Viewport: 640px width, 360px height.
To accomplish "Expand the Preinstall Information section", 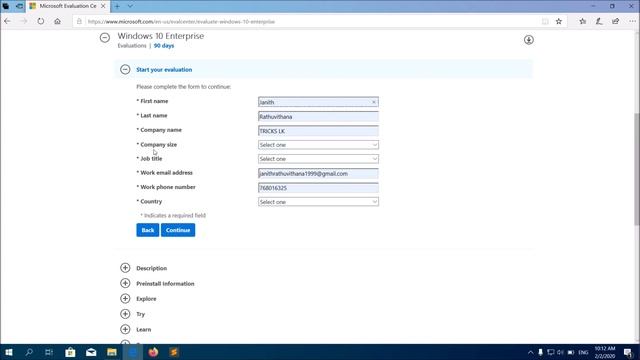I will (125, 283).
